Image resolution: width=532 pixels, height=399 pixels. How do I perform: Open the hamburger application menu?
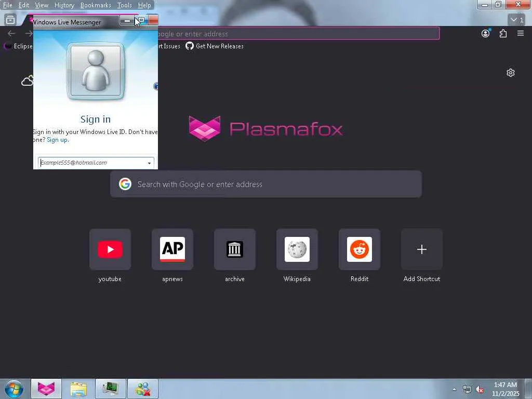pyautogui.click(x=521, y=33)
